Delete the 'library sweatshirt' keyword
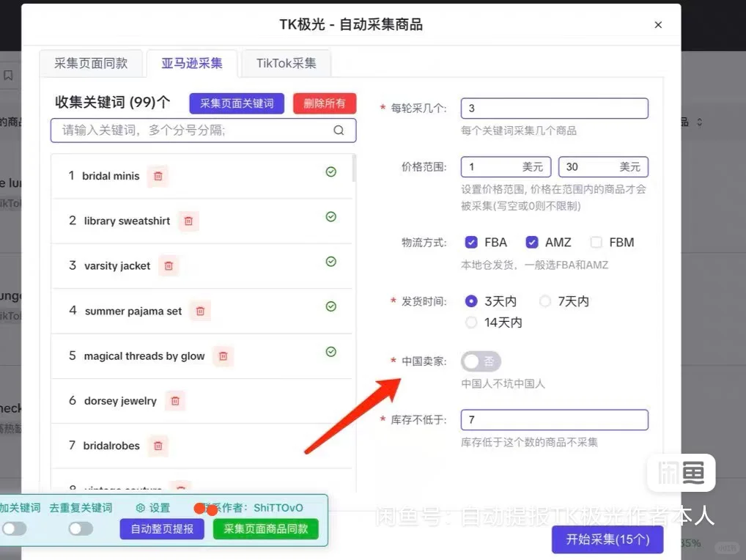 188,221
